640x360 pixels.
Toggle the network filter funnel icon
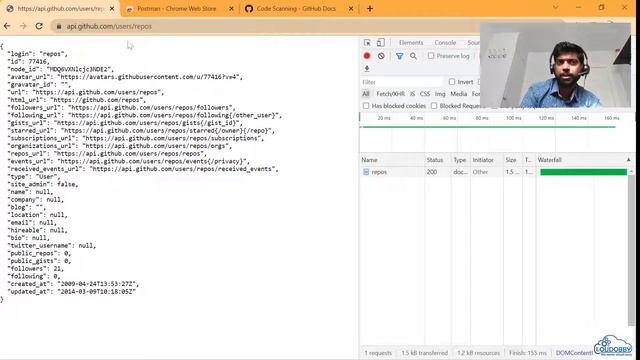tap(400, 56)
